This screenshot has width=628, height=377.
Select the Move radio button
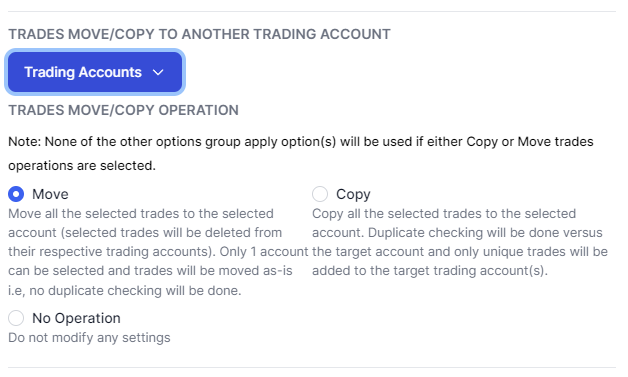(x=16, y=194)
